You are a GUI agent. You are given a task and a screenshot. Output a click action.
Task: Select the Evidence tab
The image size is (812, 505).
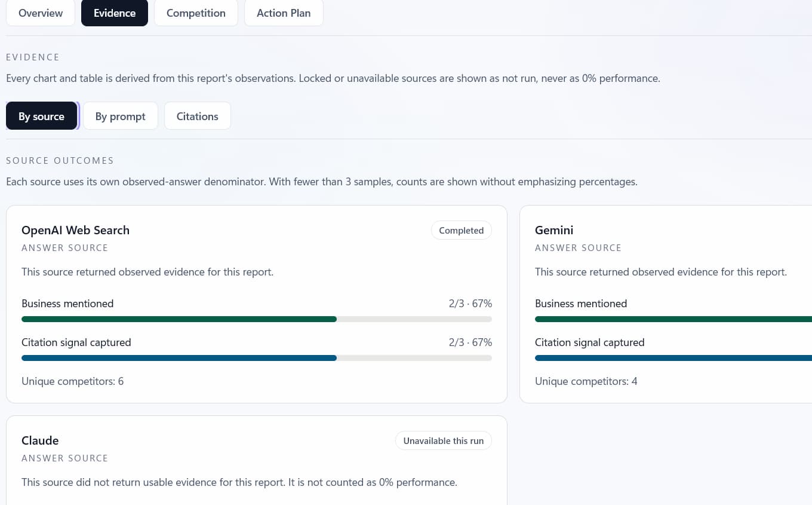pyautogui.click(x=115, y=13)
